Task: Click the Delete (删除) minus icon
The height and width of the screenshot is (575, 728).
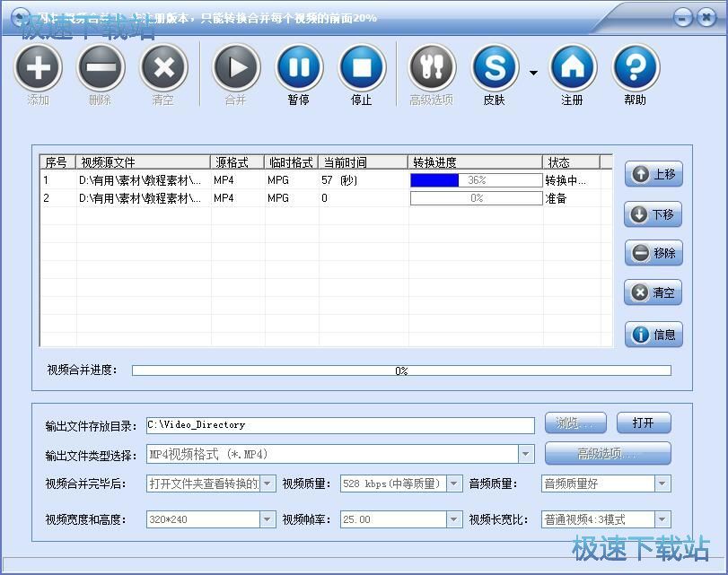Action: tap(100, 68)
